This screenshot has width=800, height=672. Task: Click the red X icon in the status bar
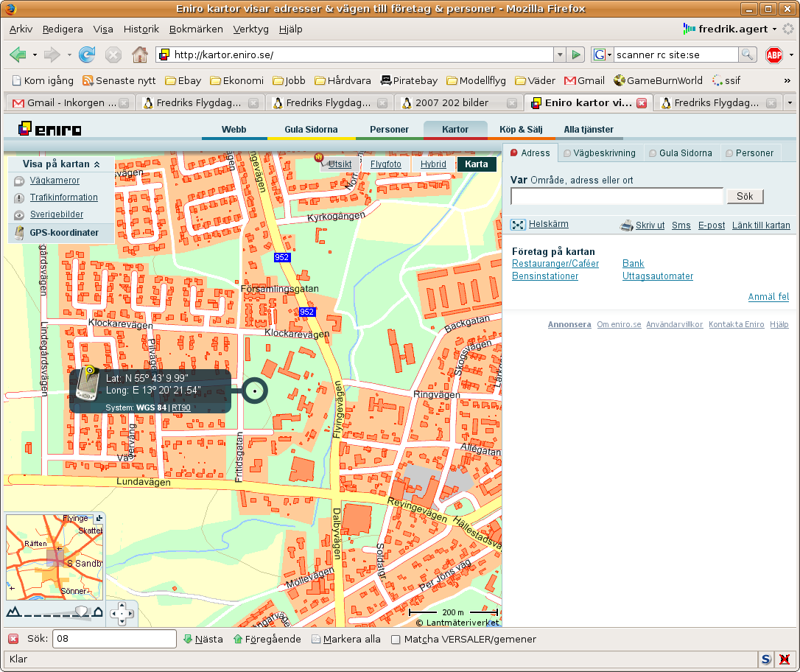coord(785,659)
